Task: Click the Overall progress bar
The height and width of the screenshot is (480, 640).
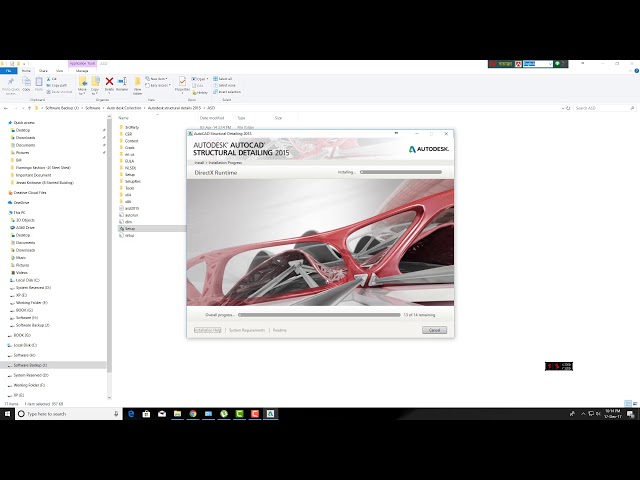Action: (x=319, y=315)
